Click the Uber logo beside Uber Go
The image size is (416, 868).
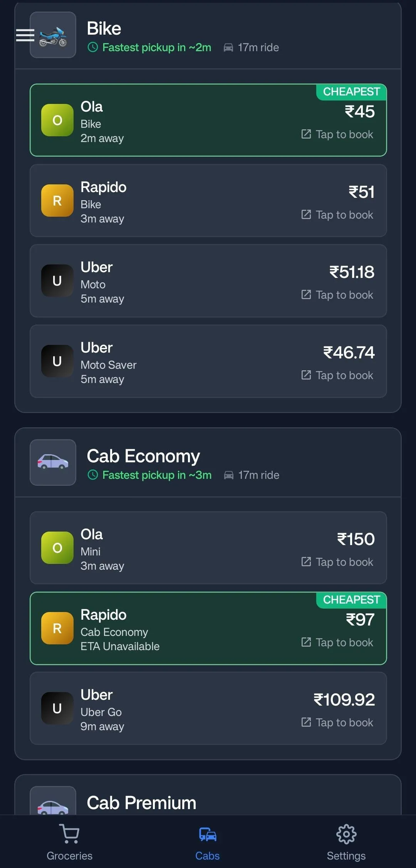point(57,708)
